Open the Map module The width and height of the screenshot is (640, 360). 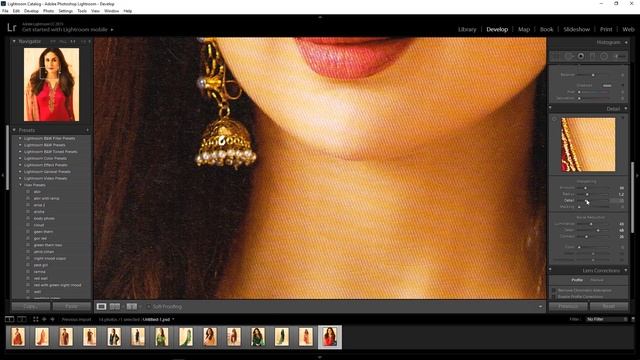(x=524, y=29)
